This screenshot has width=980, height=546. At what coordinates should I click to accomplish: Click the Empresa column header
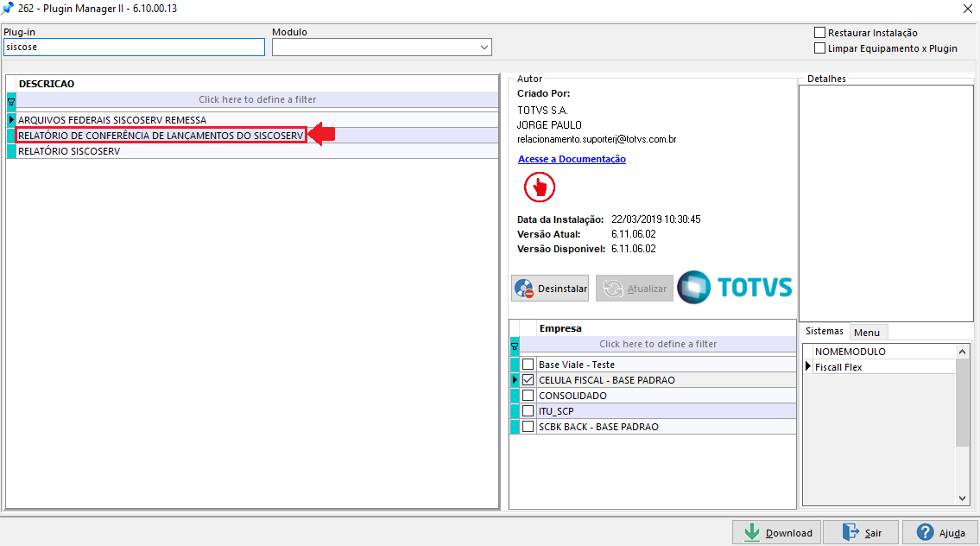[667, 328]
